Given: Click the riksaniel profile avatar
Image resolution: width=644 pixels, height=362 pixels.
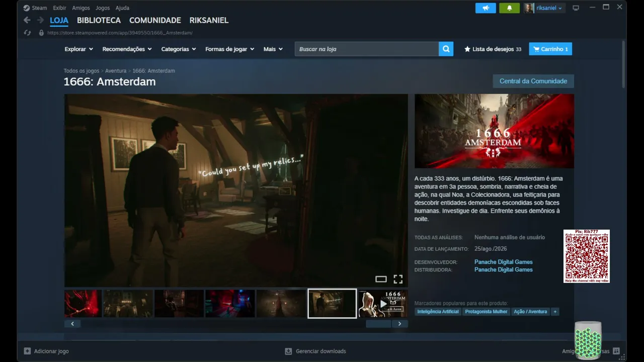Looking at the screenshot, I should click(529, 8).
